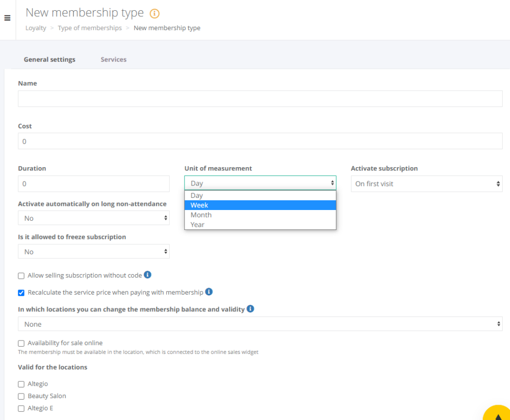Screen dimensions: 510x420
Task: Collapse the Unit of measurement dropdown
Action: (260, 183)
